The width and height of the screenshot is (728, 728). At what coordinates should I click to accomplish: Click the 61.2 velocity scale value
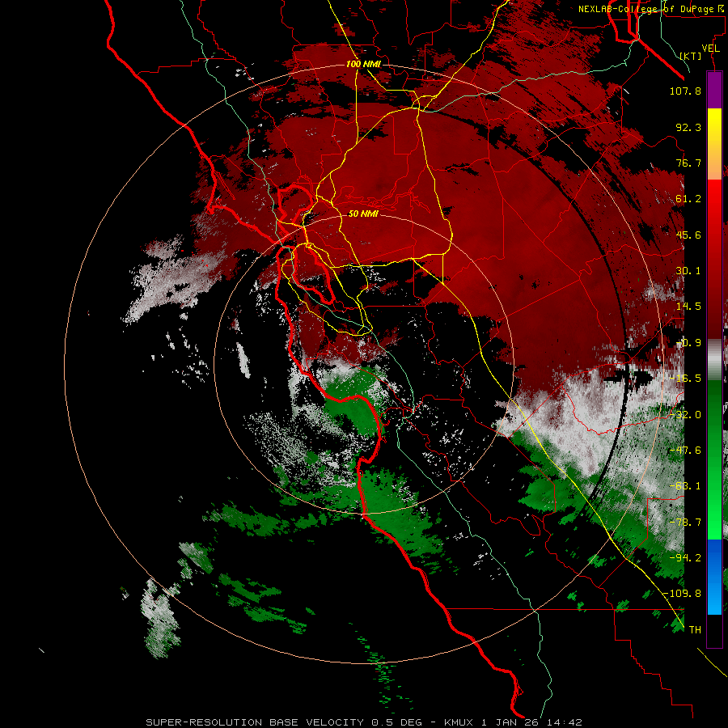tap(688, 199)
